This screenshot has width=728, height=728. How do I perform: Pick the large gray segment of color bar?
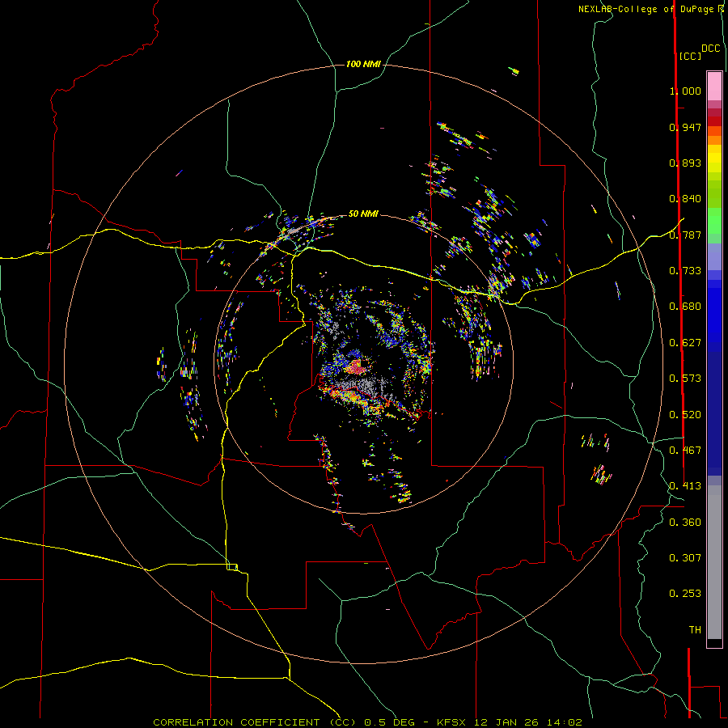coord(714,562)
